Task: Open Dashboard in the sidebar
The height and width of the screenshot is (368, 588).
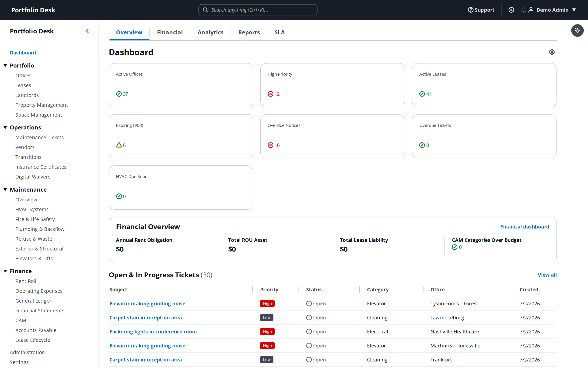Action: coord(23,53)
